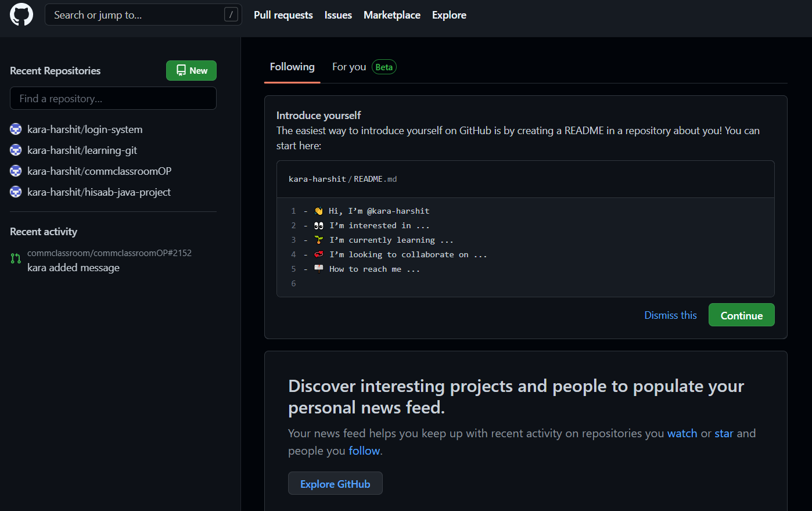This screenshot has width=812, height=511.
Task: Click the Beta badge next to For you
Action: (384, 67)
